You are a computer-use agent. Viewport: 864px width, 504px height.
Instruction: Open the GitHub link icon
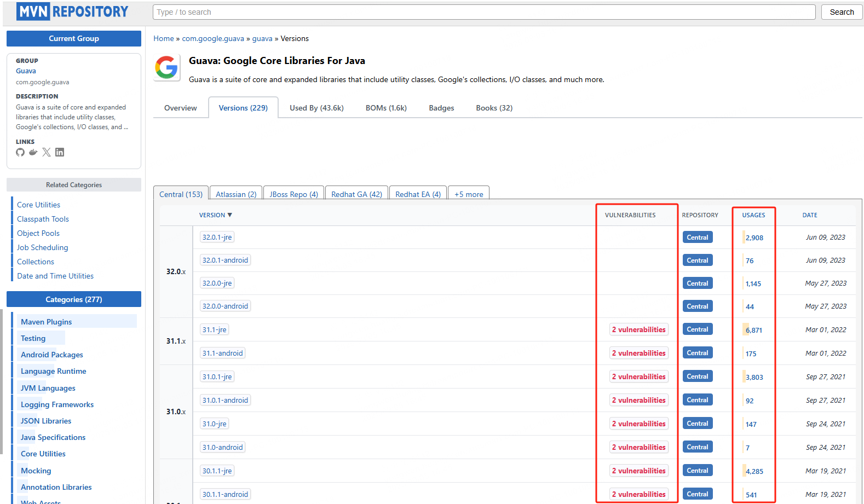20,152
